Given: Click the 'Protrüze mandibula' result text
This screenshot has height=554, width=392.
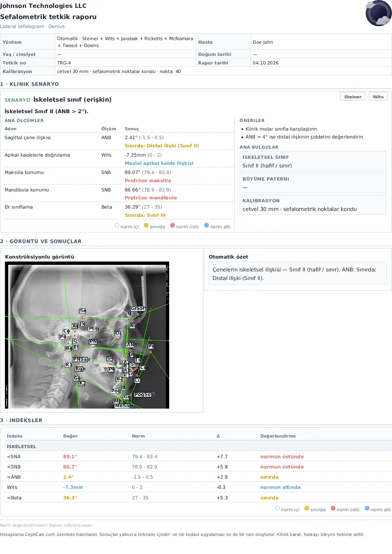Looking at the screenshot, I should 151,198.
